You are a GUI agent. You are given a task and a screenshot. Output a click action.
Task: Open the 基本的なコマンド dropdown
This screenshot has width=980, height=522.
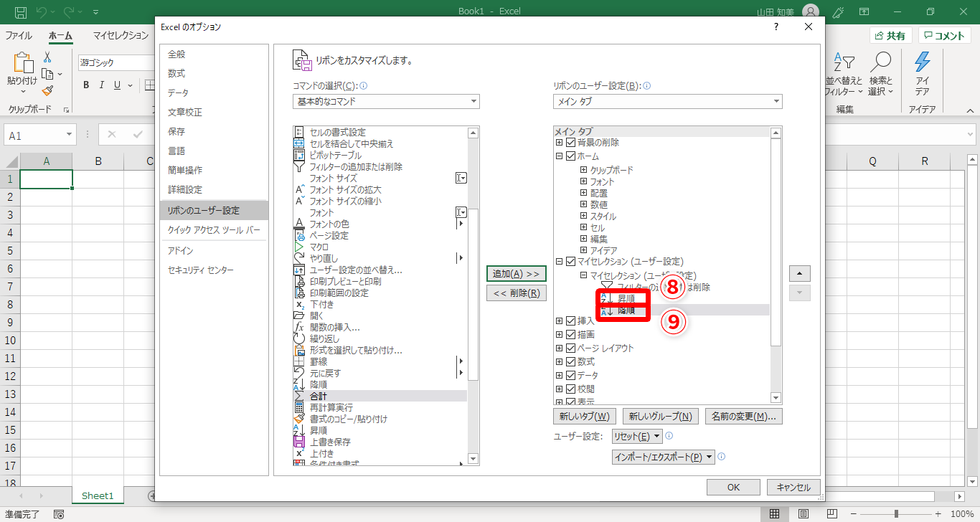pyautogui.click(x=387, y=101)
